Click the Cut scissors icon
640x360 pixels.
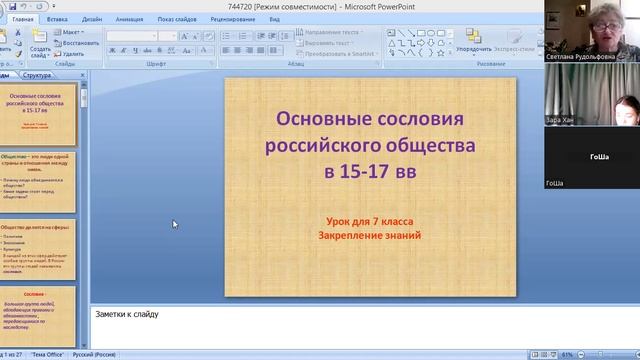[x=18, y=33]
